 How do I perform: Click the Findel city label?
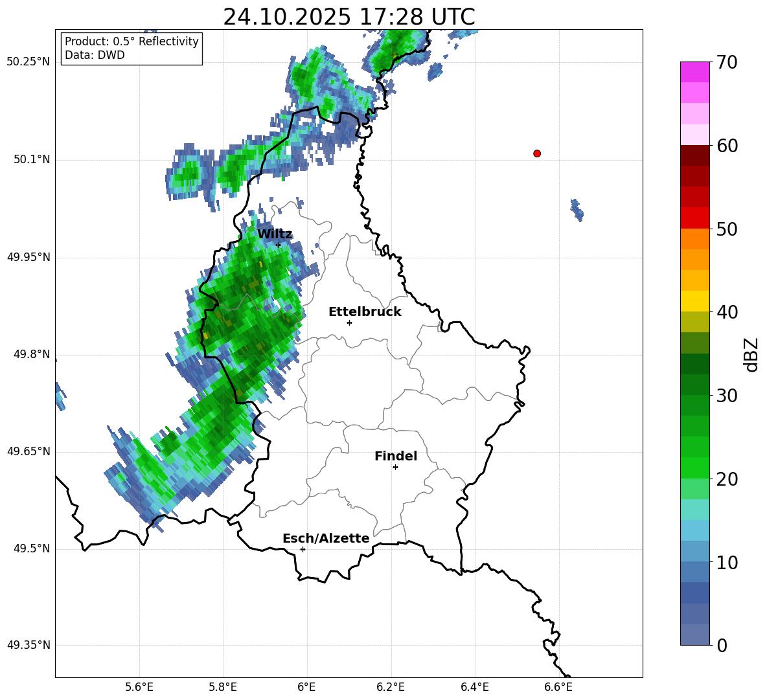396,456
